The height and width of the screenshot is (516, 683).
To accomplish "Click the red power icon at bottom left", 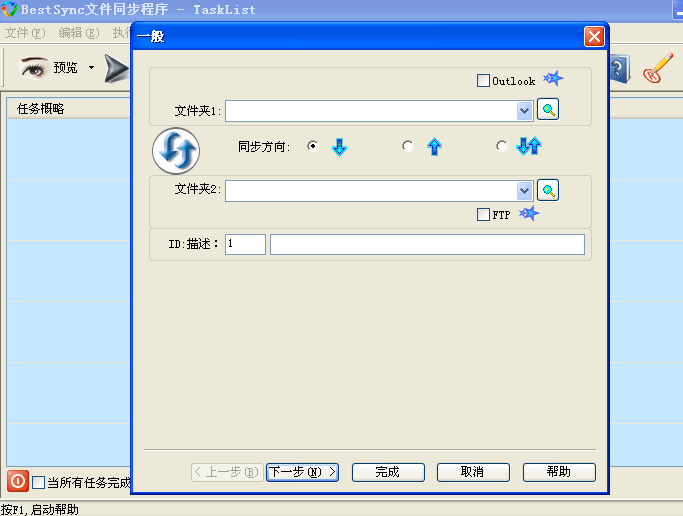I will (x=18, y=481).
